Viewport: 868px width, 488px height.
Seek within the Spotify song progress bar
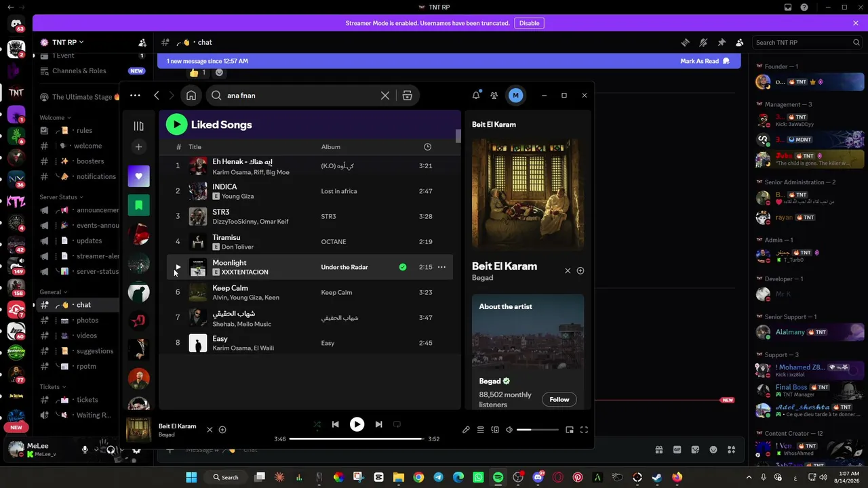coord(357,439)
